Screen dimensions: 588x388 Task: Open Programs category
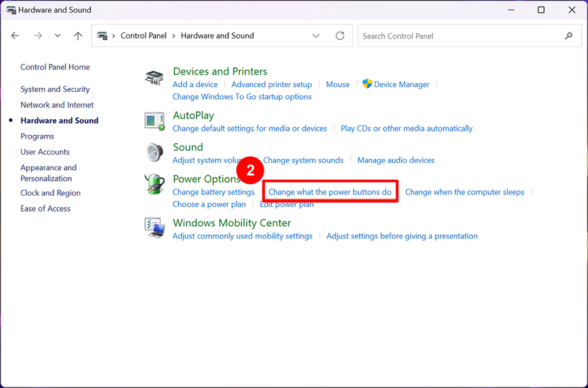pyautogui.click(x=37, y=136)
